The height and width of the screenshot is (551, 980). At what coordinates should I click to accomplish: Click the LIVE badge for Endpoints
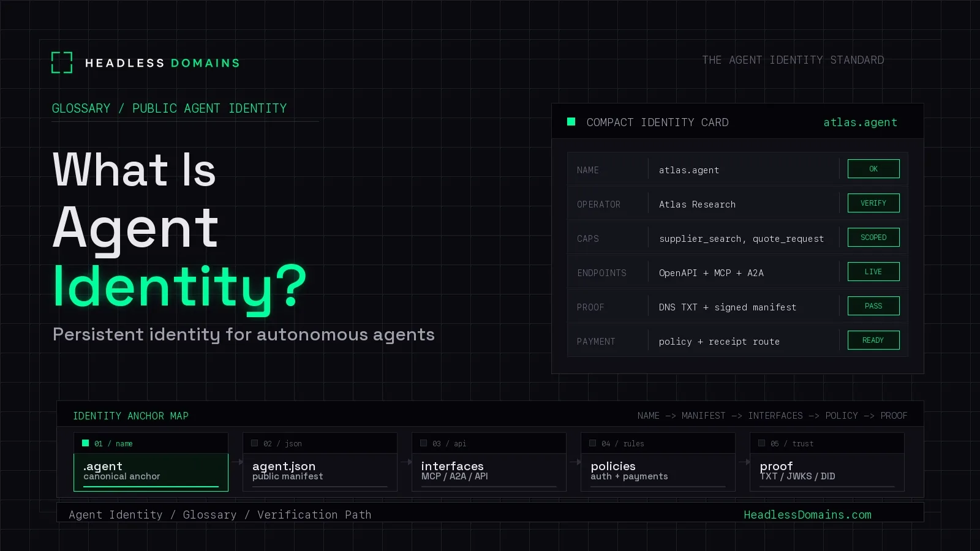pos(873,272)
